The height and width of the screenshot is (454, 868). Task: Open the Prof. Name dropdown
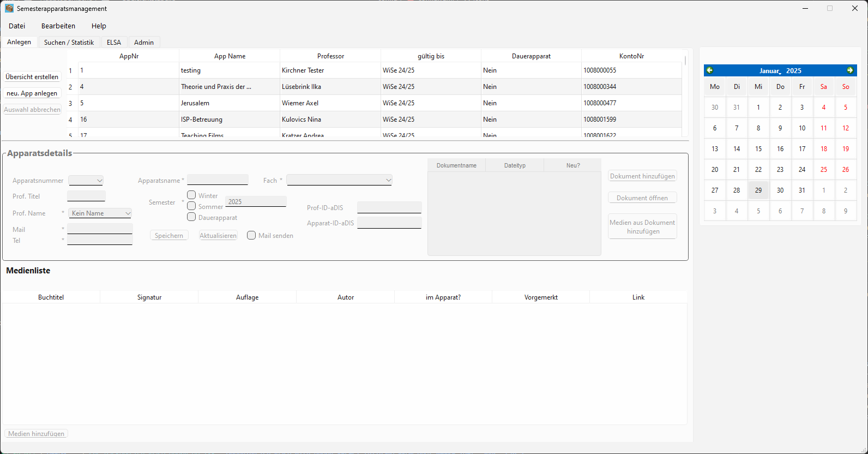[100, 213]
